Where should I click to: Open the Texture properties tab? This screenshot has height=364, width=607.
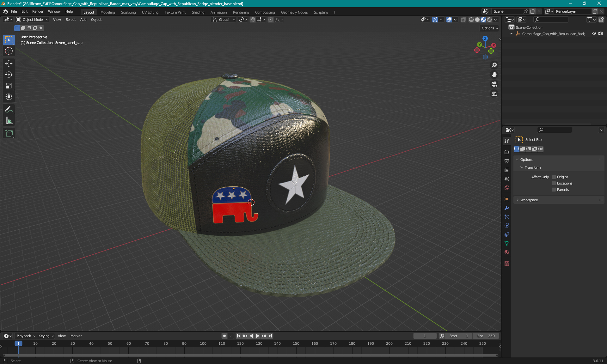[507, 264]
